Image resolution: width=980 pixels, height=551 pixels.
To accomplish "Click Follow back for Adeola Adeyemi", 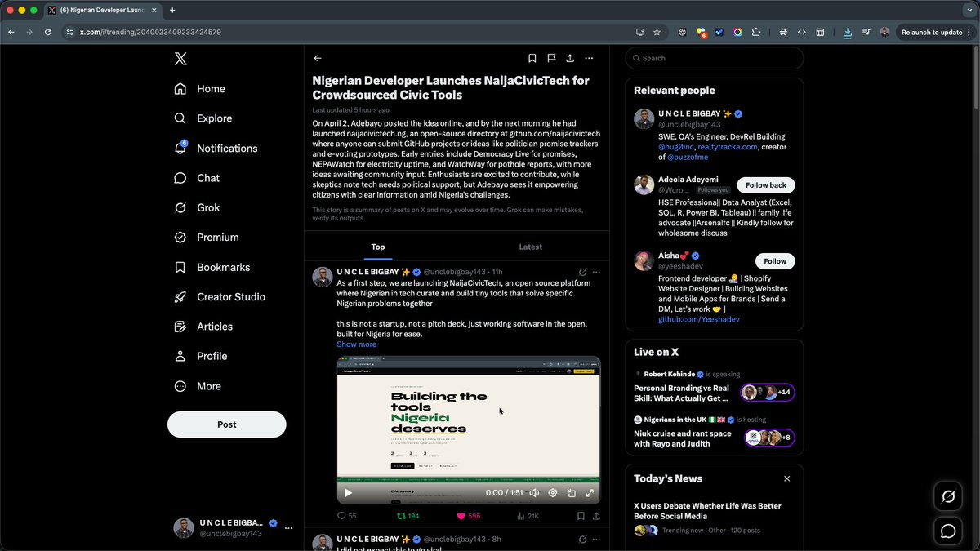I will (766, 185).
